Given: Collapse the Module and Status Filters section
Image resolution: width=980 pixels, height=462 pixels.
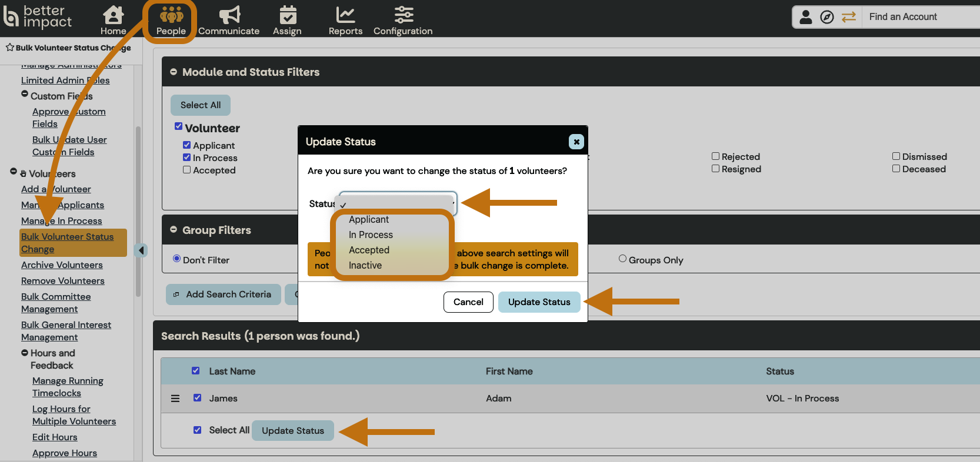Looking at the screenshot, I should click(174, 72).
